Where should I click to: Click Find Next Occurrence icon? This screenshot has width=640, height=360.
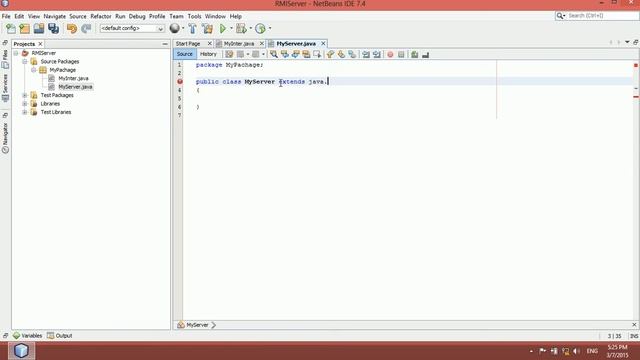coord(296,54)
